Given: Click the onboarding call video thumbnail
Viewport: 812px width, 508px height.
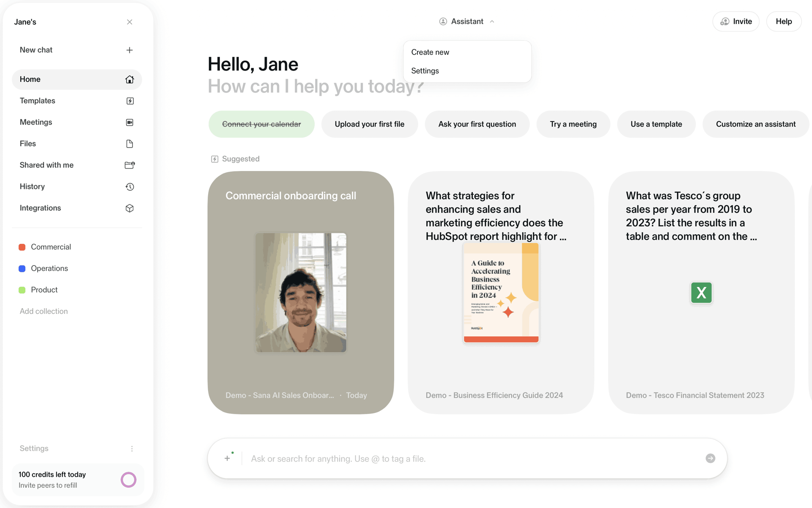Looking at the screenshot, I should pos(301,293).
